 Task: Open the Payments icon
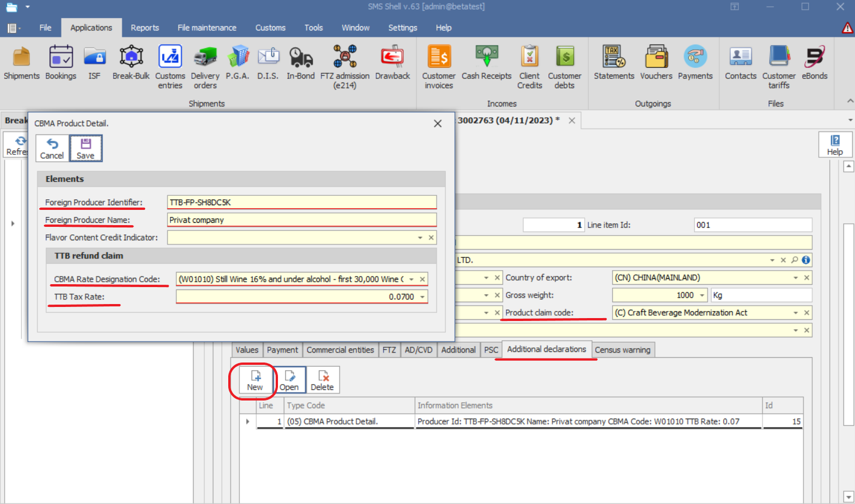click(695, 63)
